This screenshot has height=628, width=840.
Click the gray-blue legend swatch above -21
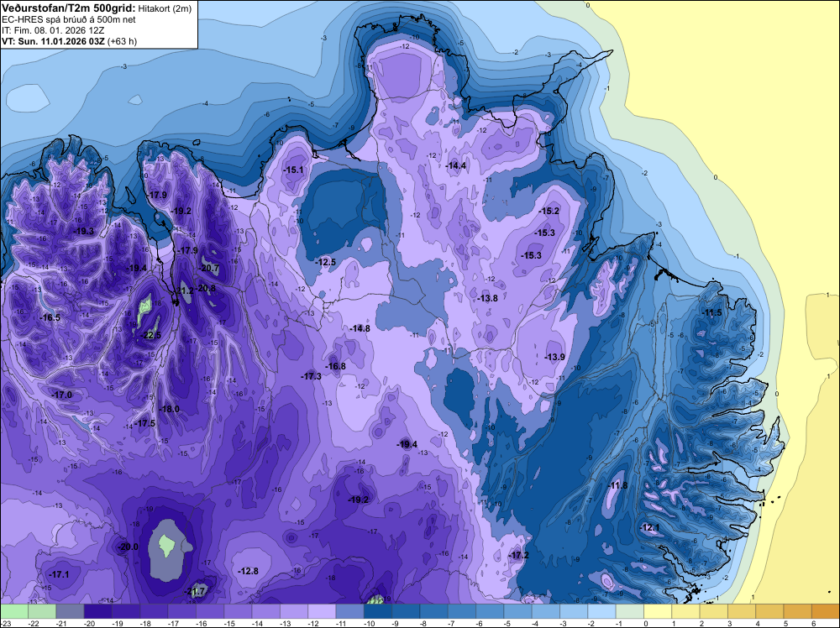[70, 611]
